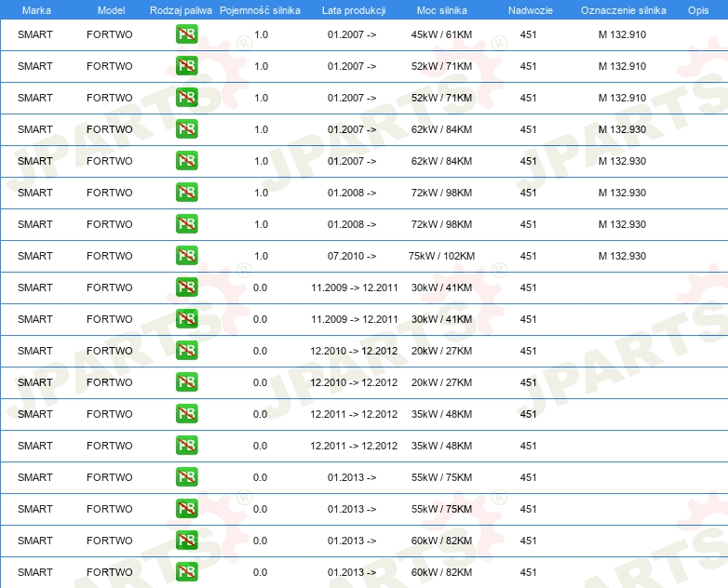The width and height of the screenshot is (728, 588).
Task: Click FORTWO in the 45kW / 61KM row
Action: [110, 34]
